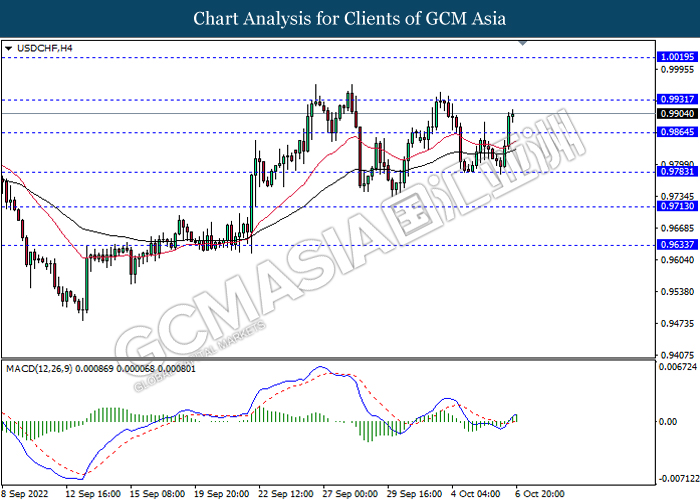Viewport: 700px width, 500px height.
Task: Click the 6 Oct 20:00 time label
Action: pyautogui.click(x=540, y=494)
